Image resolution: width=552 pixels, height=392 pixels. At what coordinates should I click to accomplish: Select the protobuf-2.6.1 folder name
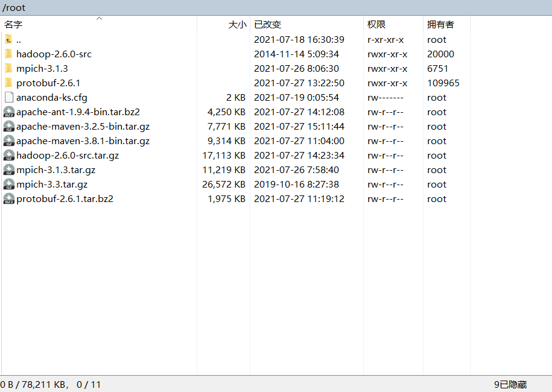click(48, 83)
